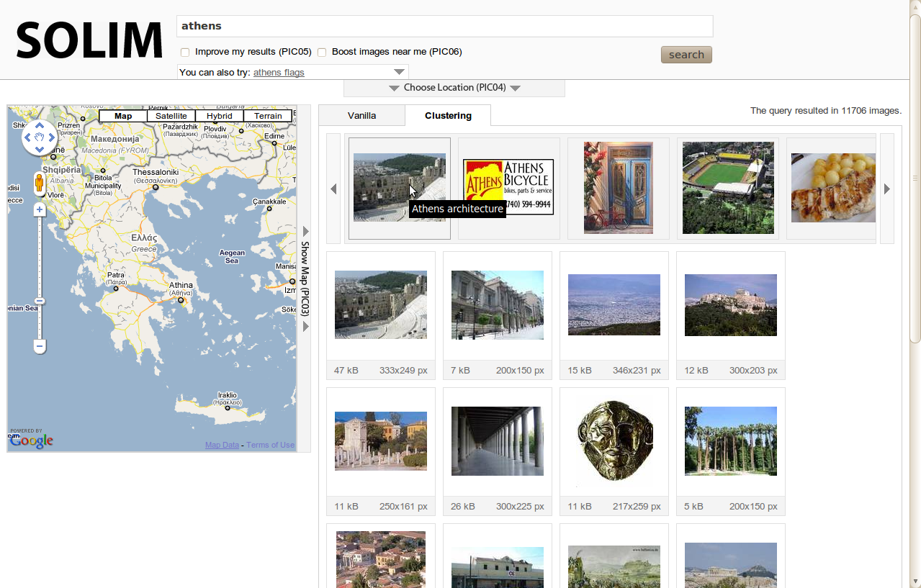Follow the 'athens flags' suggestion link
This screenshot has width=921, height=588.
279,73
